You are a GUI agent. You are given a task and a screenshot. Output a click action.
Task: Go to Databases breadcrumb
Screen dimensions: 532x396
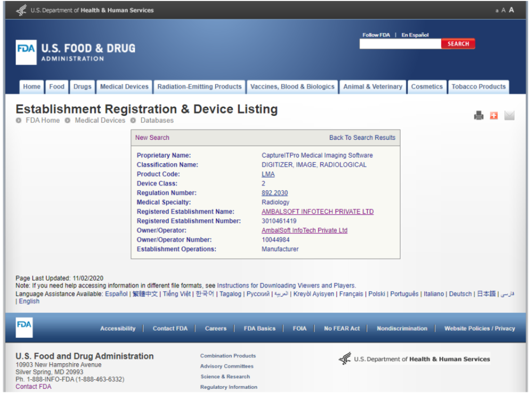pyautogui.click(x=157, y=120)
